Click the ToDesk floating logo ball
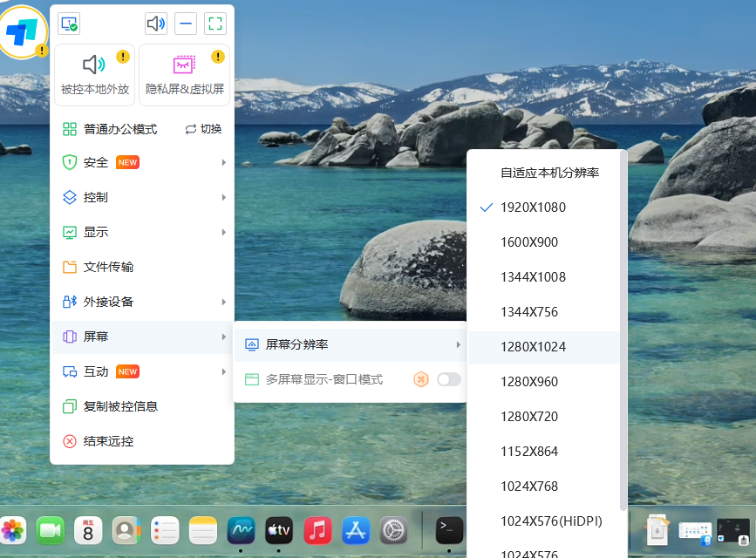The height and width of the screenshot is (558, 756). point(23,32)
